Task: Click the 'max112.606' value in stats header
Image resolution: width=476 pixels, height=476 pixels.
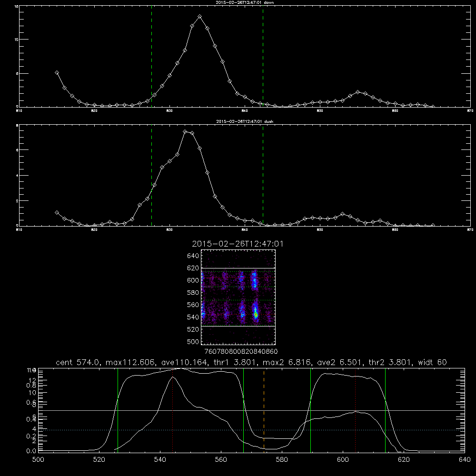Action: click(x=131, y=362)
